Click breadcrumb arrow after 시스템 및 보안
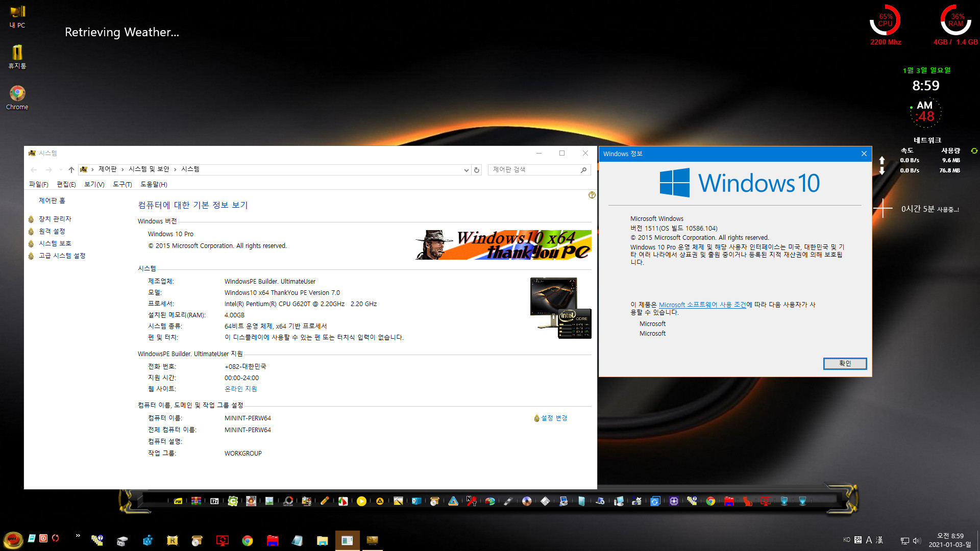 (x=175, y=169)
